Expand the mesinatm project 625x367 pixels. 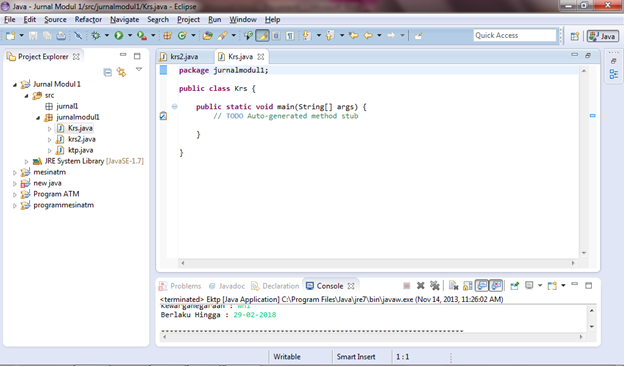point(15,173)
